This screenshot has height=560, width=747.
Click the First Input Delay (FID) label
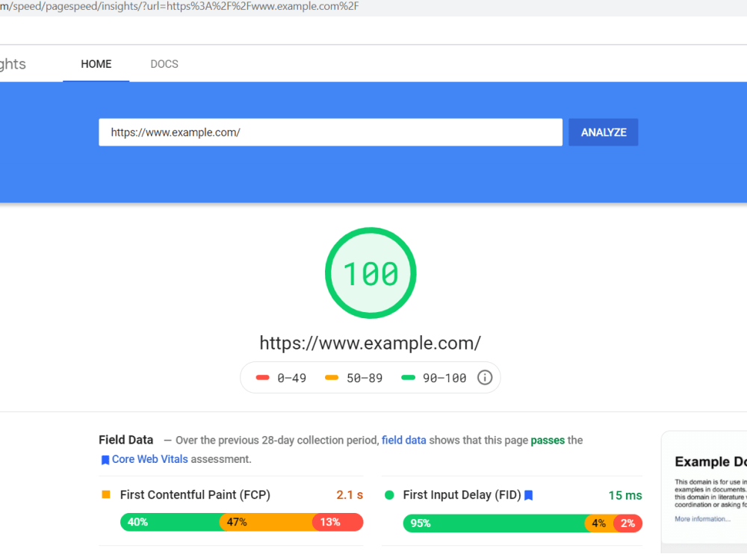pyautogui.click(x=462, y=495)
